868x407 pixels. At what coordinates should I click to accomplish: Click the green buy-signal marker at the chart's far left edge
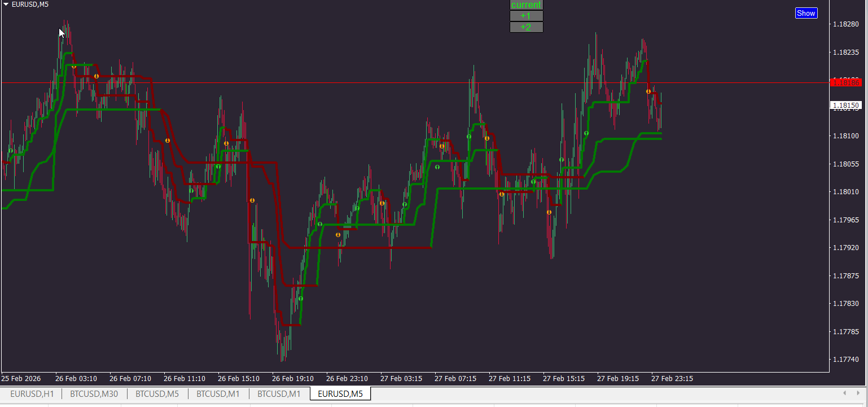coord(11,151)
